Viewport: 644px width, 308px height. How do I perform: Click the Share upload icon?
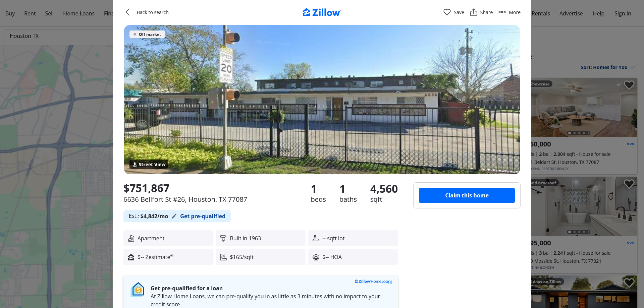tap(473, 12)
